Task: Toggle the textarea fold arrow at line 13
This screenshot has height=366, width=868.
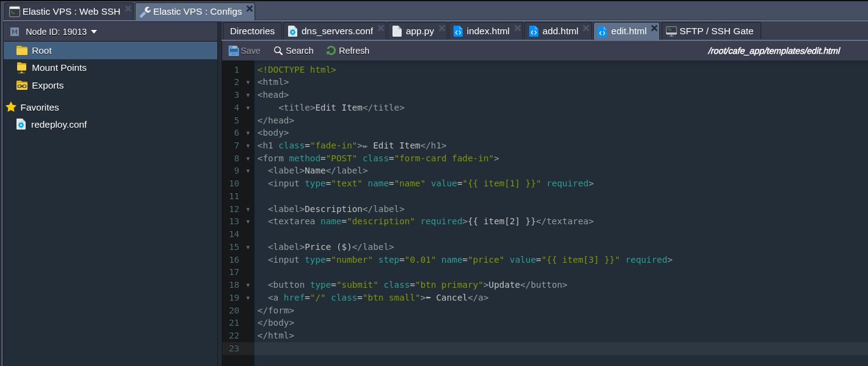Action: point(248,222)
